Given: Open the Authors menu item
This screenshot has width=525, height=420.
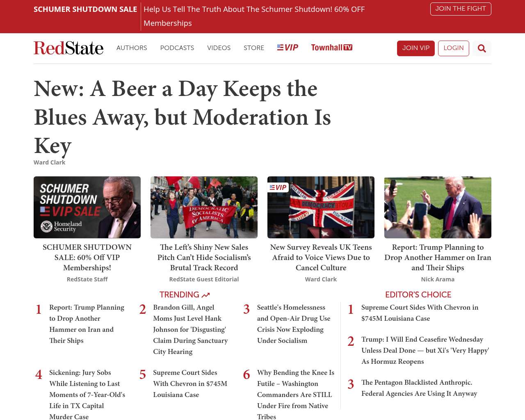Looking at the screenshot, I should (x=132, y=48).
